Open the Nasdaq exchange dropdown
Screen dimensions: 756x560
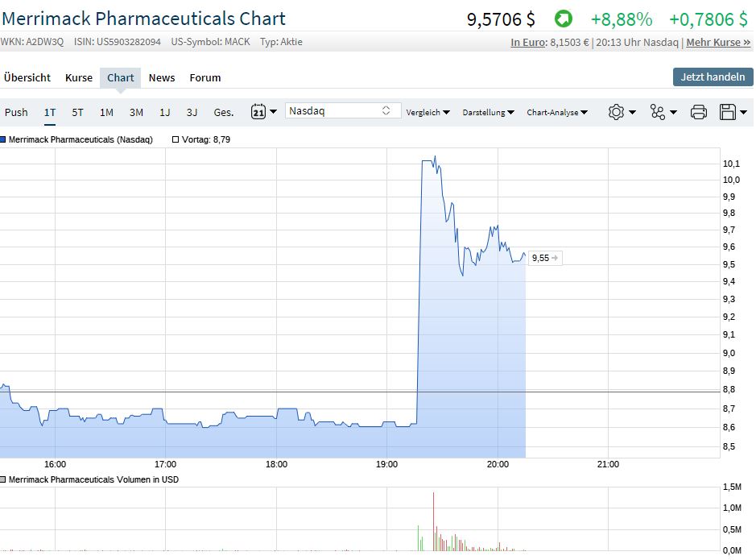tap(343, 111)
